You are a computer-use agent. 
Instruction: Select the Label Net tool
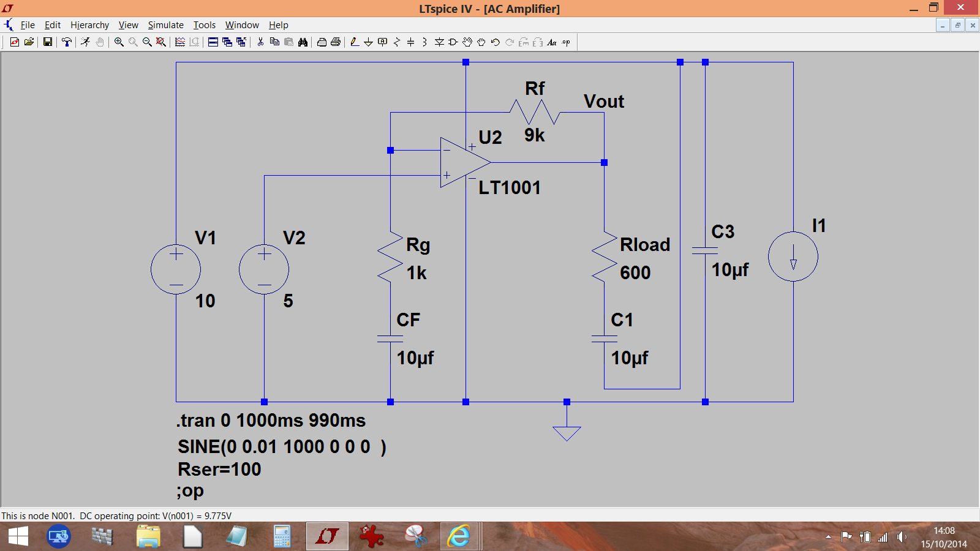(382, 42)
